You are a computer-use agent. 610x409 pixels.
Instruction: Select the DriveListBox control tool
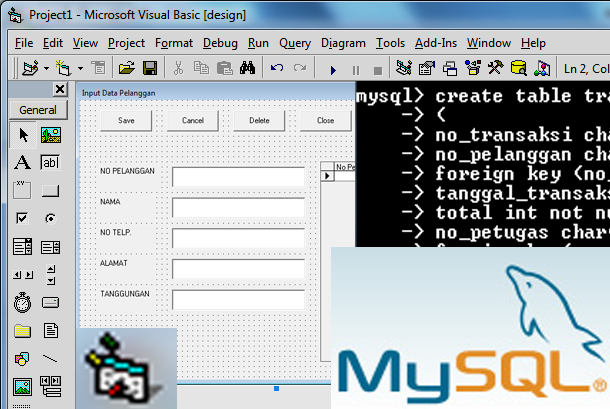pyautogui.click(x=51, y=302)
